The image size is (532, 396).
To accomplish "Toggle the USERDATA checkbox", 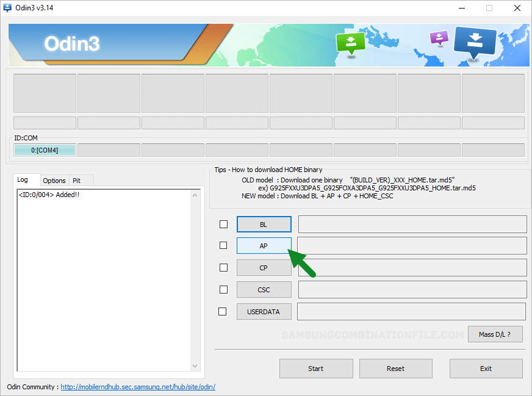I will [x=222, y=312].
